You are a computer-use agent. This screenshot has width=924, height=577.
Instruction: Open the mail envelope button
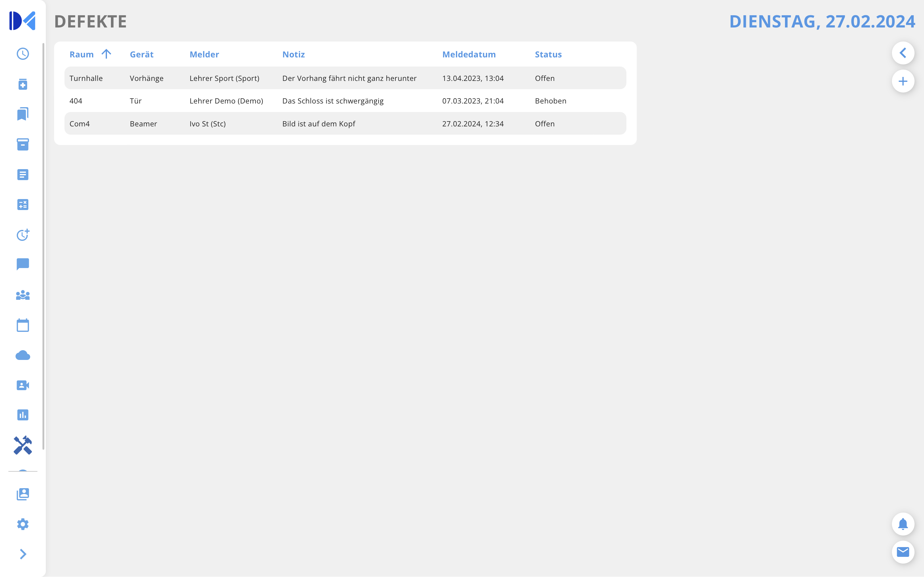(x=903, y=552)
